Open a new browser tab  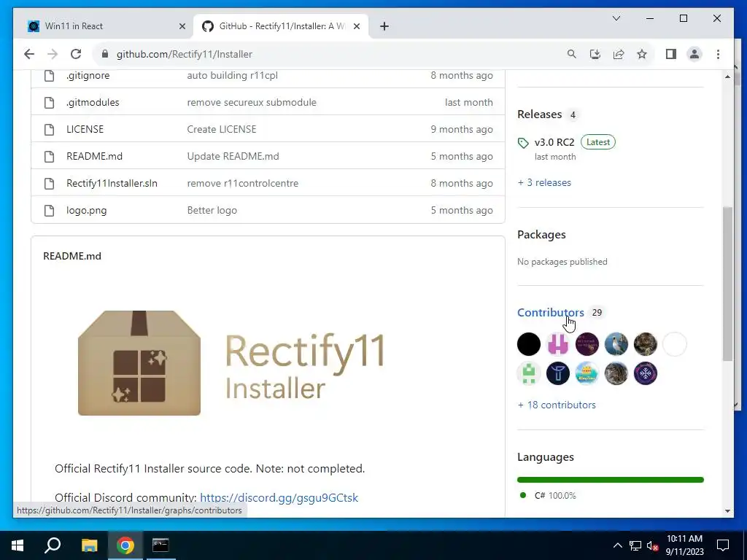tap(384, 26)
